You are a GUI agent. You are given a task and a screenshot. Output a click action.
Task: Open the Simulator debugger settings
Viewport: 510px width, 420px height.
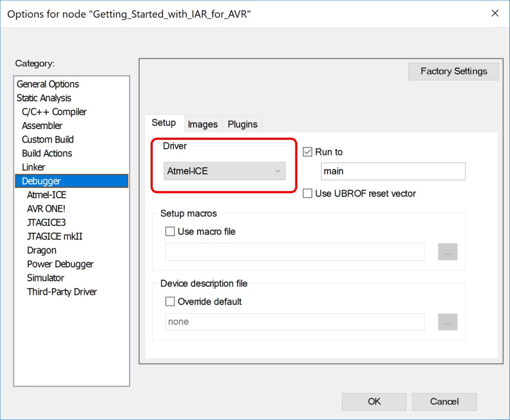point(45,278)
